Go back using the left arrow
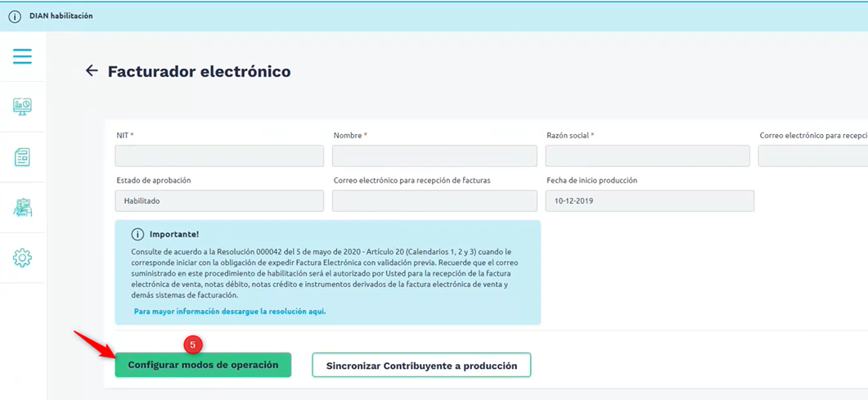This screenshot has width=868, height=400. pos(92,71)
